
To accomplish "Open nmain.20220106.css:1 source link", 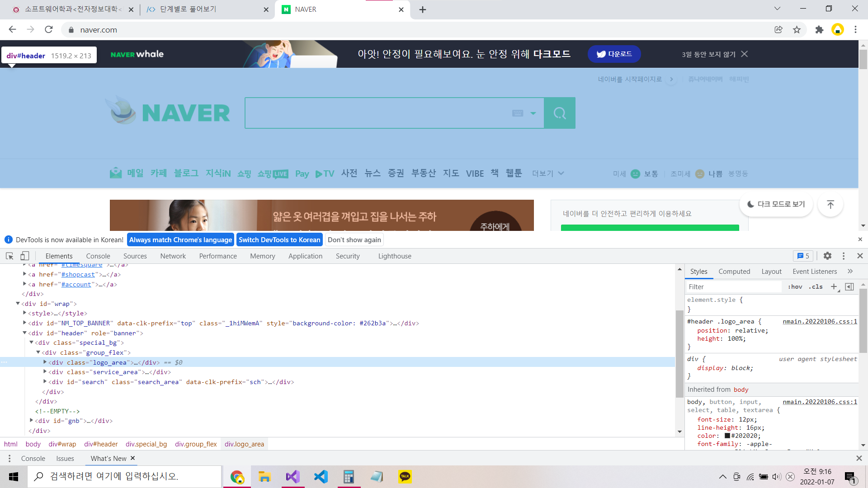I will (820, 321).
